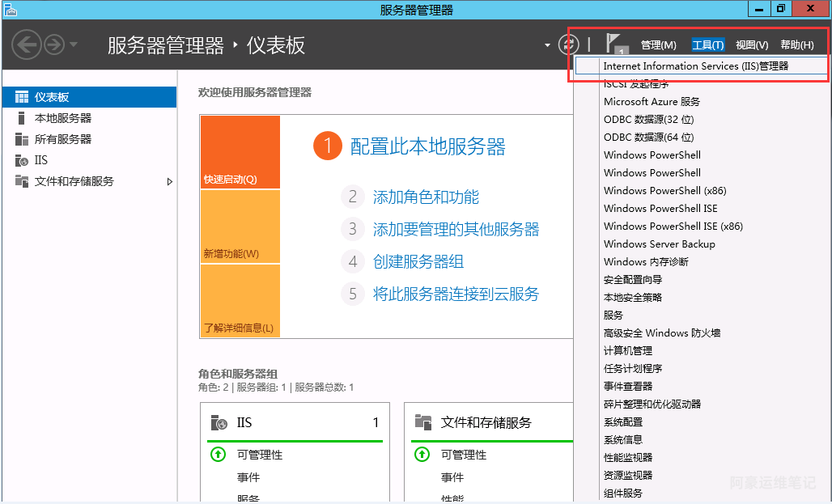The height and width of the screenshot is (504, 832).
Task: Click the 添加角色和功能 link
Action: 426,197
